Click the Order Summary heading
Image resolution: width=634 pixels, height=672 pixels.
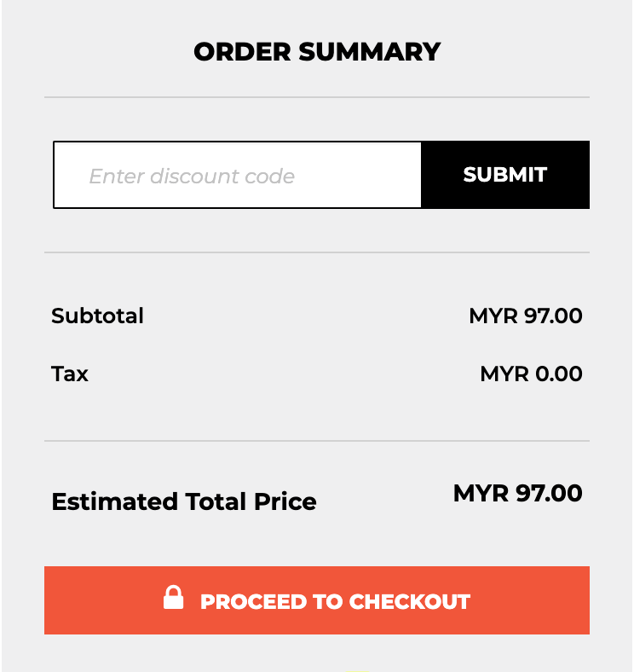(317, 52)
